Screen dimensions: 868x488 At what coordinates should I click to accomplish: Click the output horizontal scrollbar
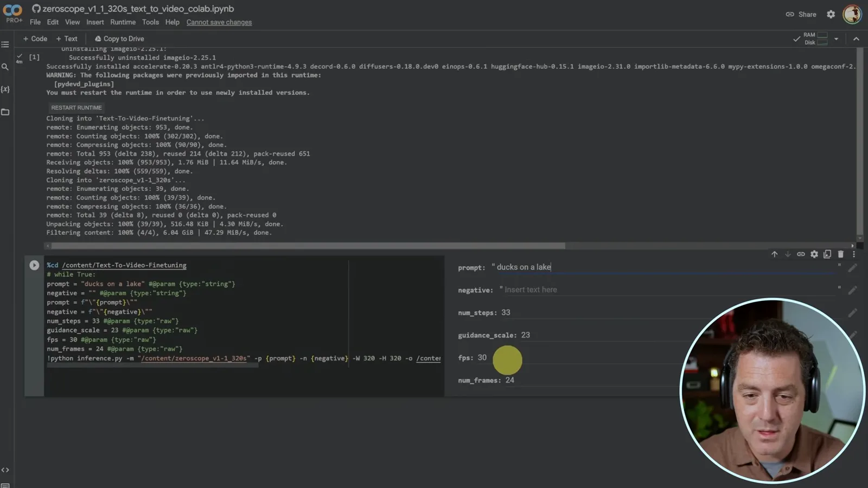pos(308,246)
